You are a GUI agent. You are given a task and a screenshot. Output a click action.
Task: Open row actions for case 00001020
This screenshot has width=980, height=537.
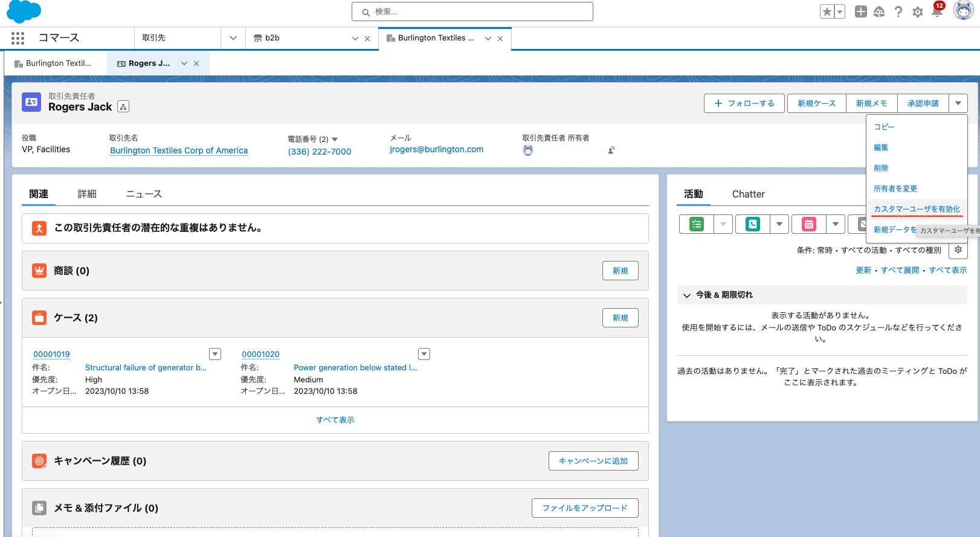[424, 354]
